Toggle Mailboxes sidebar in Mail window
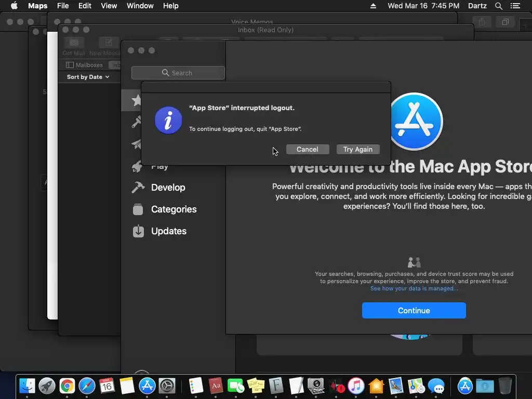 [85, 65]
